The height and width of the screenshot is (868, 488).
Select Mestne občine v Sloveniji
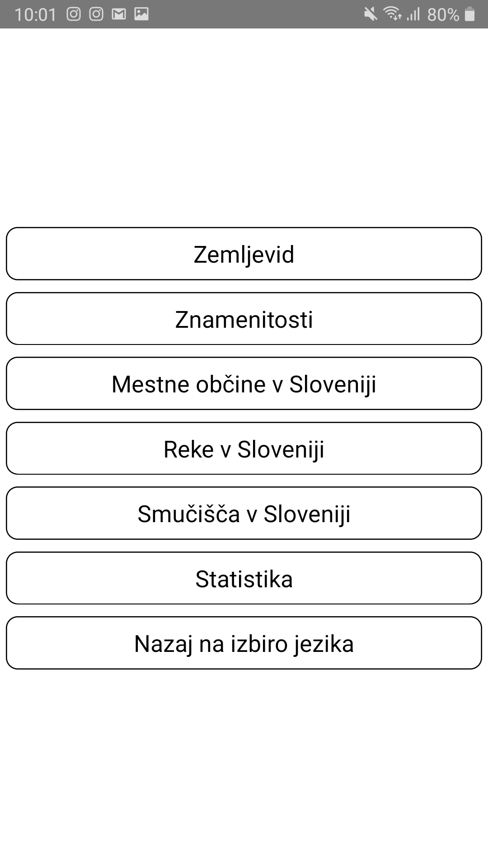[x=244, y=384]
